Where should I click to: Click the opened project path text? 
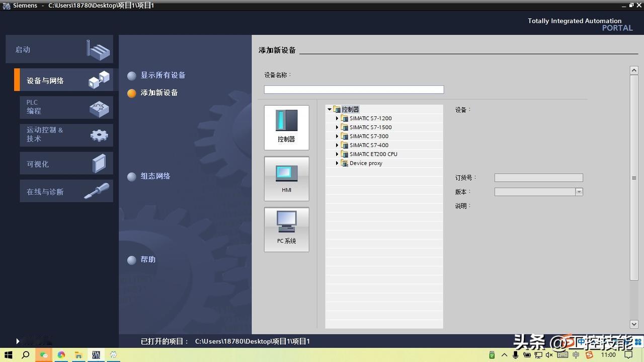click(253, 341)
